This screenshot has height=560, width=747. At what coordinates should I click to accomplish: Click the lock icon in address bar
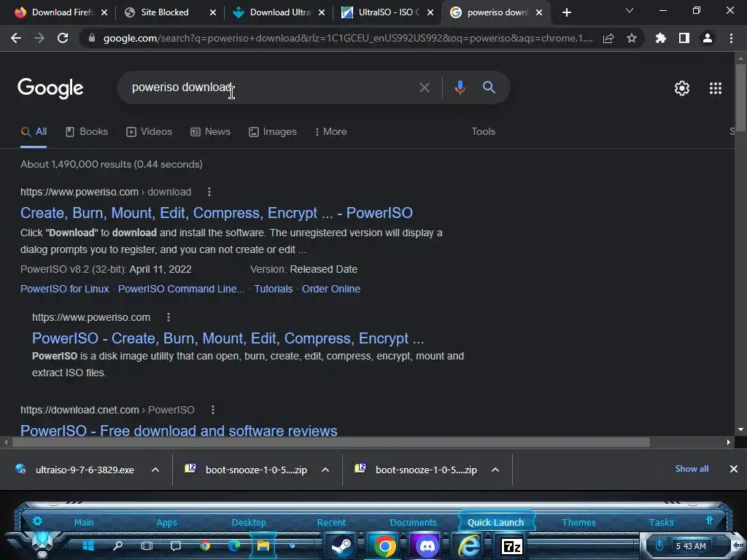click(91, 38)
